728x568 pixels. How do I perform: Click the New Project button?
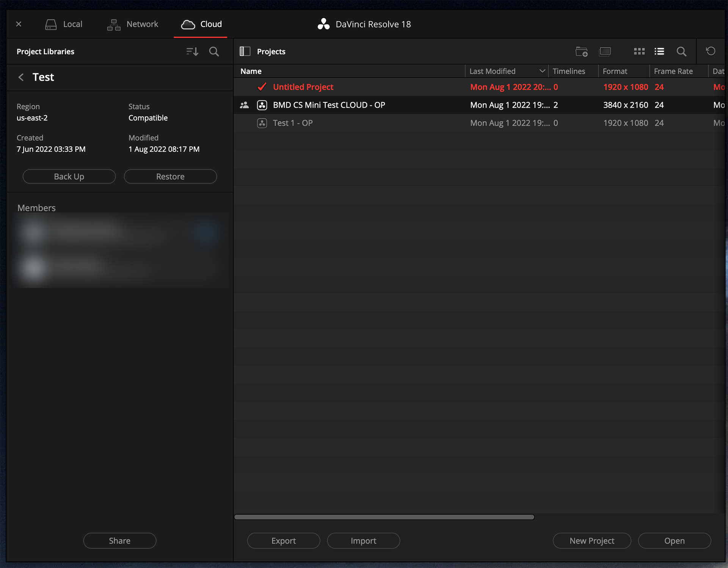(592, 541)
